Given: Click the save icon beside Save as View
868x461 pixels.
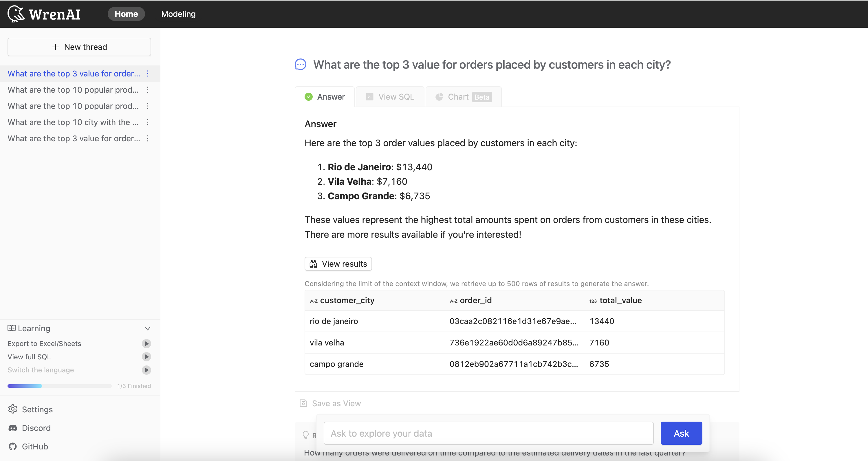Looking at the screenshot, I should coord(303,403).
